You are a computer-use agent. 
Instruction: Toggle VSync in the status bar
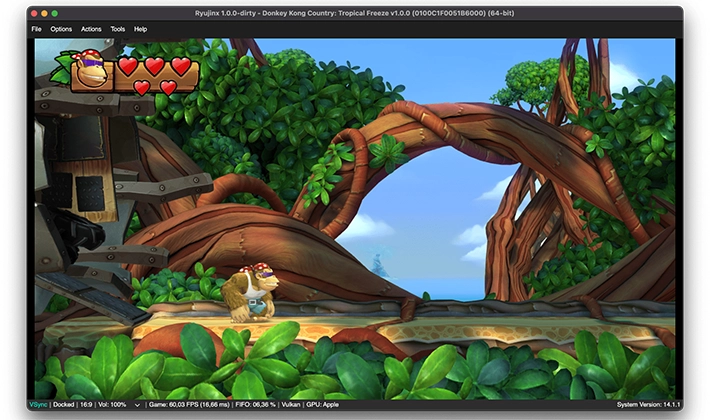pos(38,405)
